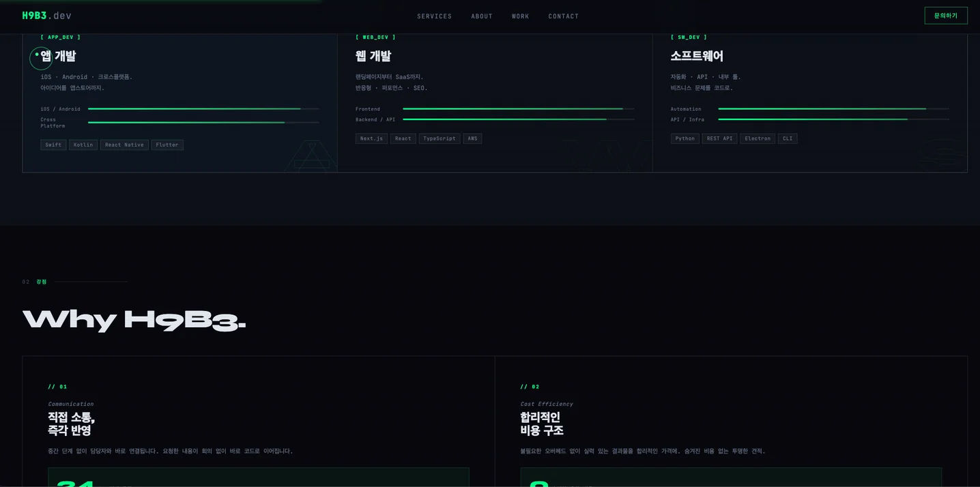980x487 pixels.
Task: Click the 앱 개발 card heading
Action: [58, 56]
